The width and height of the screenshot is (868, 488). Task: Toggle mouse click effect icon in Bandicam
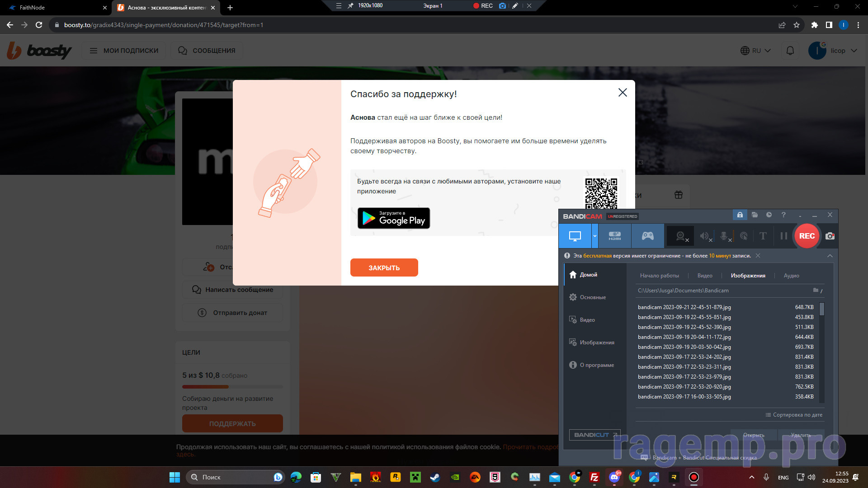click(x=744, y=236)
